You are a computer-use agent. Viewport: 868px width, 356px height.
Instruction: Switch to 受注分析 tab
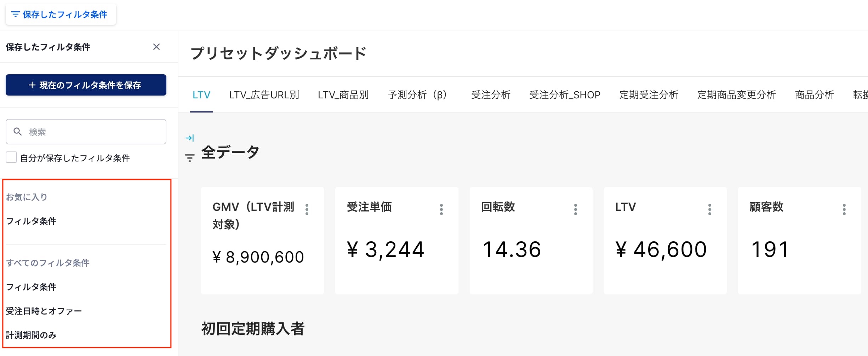coord(491,95)
